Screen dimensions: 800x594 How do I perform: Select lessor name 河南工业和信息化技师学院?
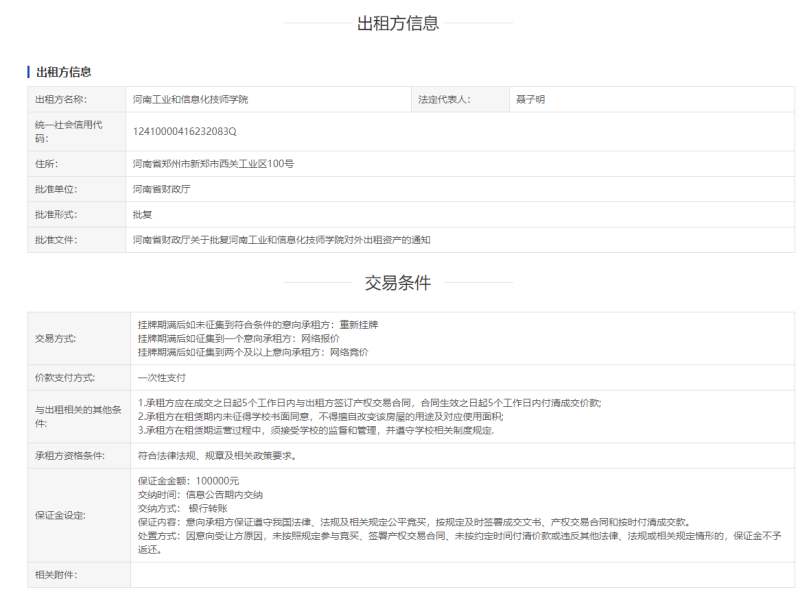point(190,100)
